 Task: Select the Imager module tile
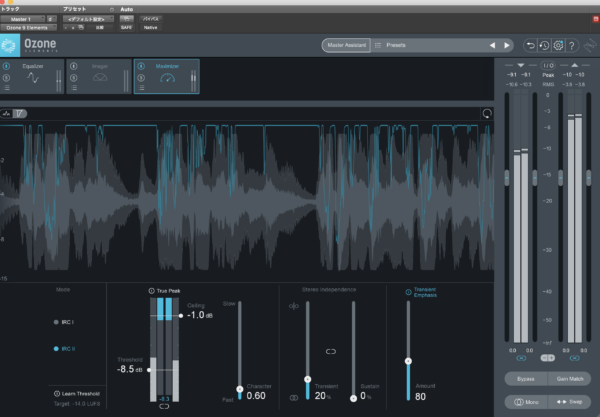pos(99,77)
